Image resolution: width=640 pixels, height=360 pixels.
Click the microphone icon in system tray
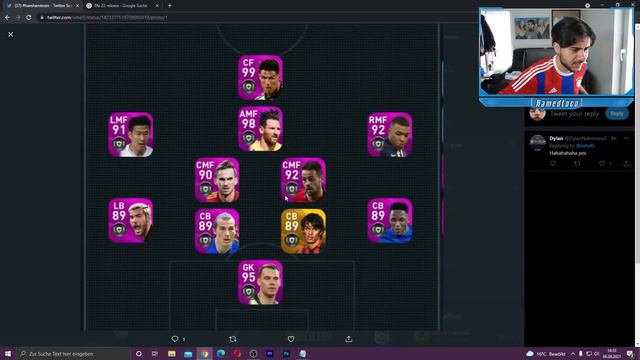[x=581, y=353]
